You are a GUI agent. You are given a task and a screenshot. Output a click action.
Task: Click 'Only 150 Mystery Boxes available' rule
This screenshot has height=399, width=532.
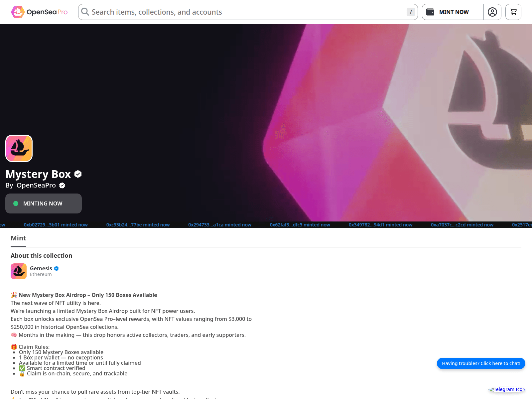click(61, 352)
